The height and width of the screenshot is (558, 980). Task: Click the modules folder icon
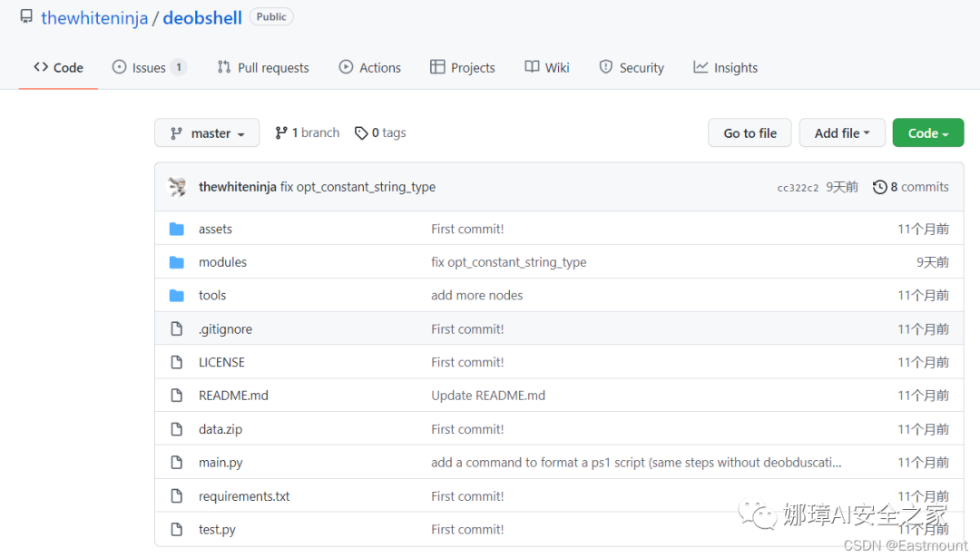coord(177,262)
